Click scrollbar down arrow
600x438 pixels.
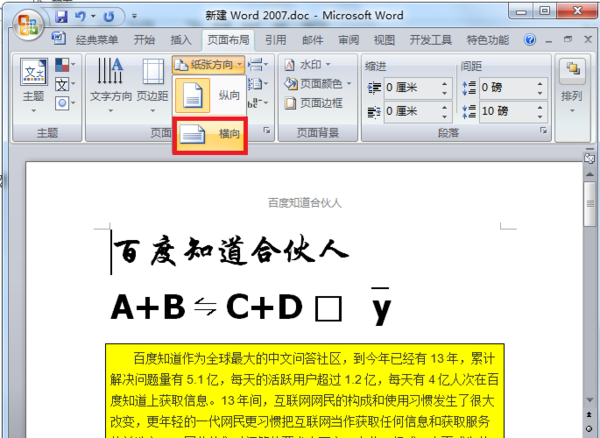point(590,400)
